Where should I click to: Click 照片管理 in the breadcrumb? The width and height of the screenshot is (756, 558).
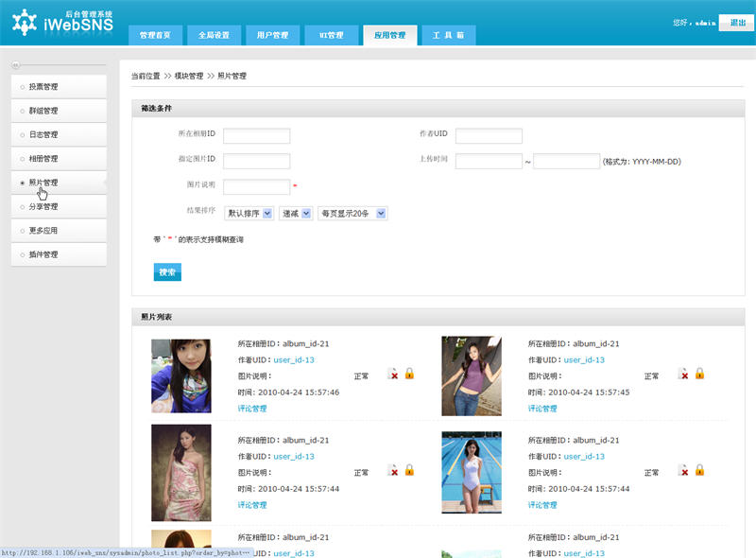[232, 76]
